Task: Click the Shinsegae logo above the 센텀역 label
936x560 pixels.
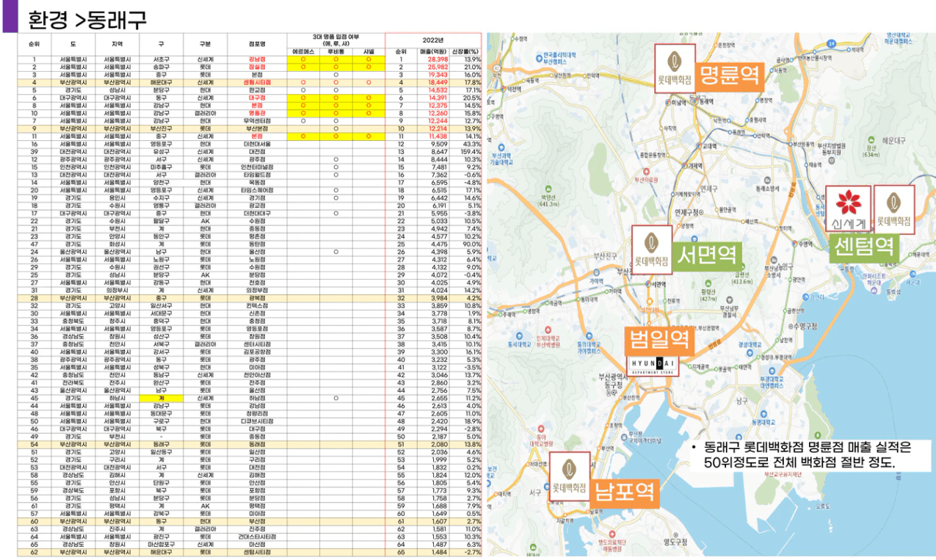Action: coord(848,209)
